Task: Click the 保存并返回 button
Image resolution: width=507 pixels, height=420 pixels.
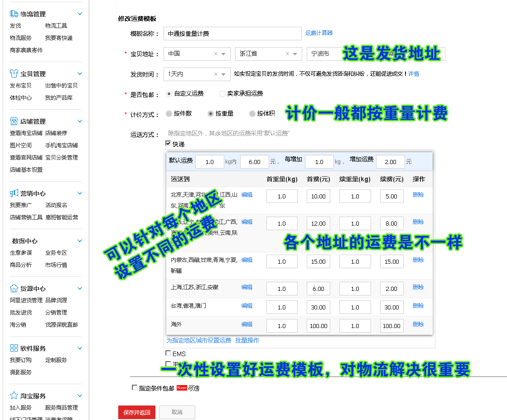Action: (136, 412)
